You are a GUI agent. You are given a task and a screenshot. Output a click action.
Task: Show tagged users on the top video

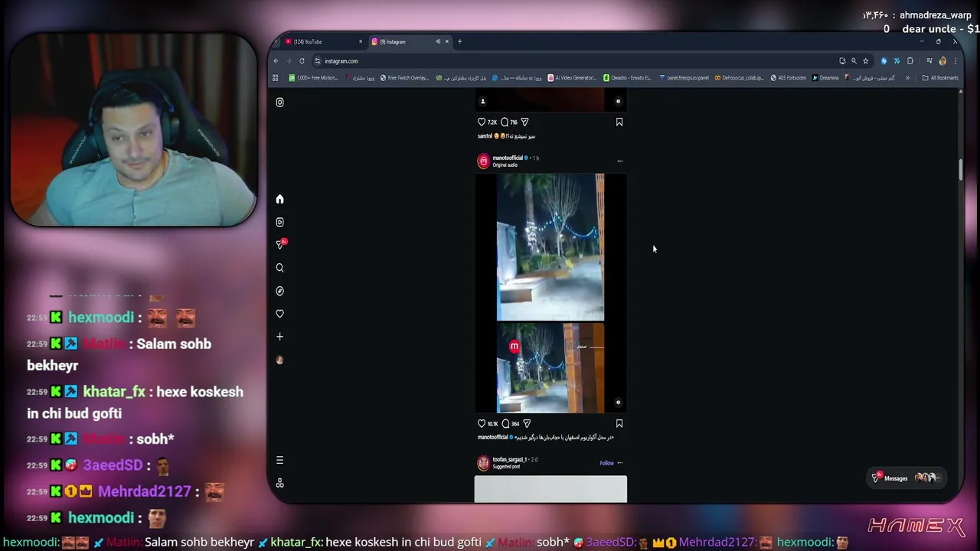click(x=482, y=101)
